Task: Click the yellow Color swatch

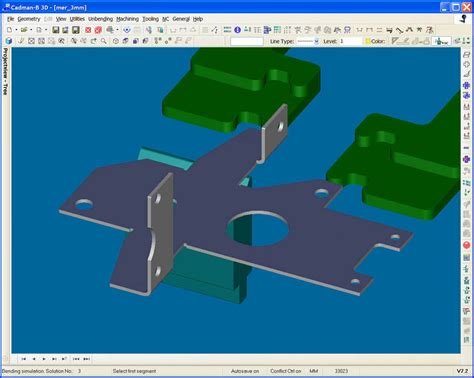Action: tap(368, 41)
